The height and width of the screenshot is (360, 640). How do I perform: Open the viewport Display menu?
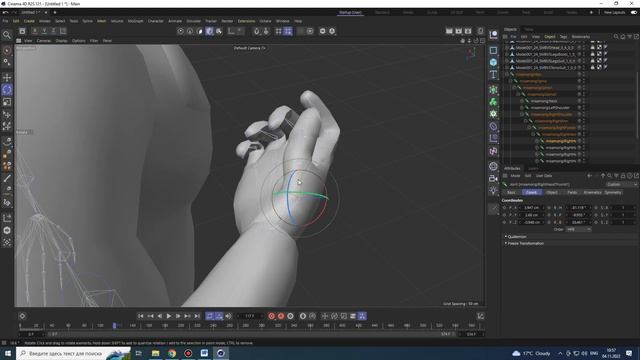point(61,41)
